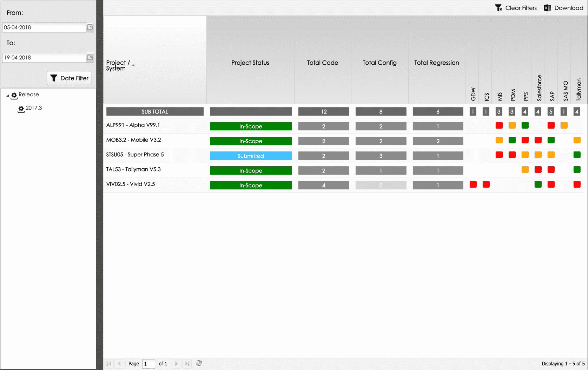Screen dimensions: 588x370
Task: Click MOB3.2 orange Tallyman indicator
Action: click(577, 140)
